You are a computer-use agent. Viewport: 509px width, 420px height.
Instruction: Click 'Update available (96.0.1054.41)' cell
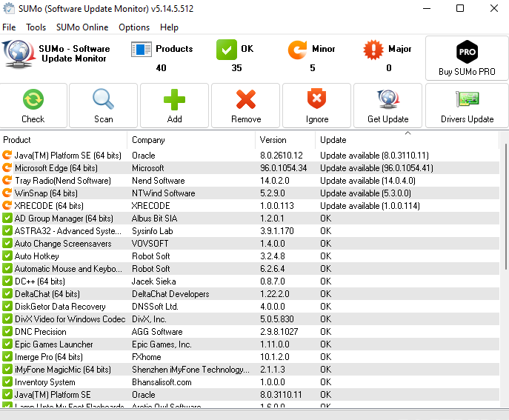coord(376,168)
